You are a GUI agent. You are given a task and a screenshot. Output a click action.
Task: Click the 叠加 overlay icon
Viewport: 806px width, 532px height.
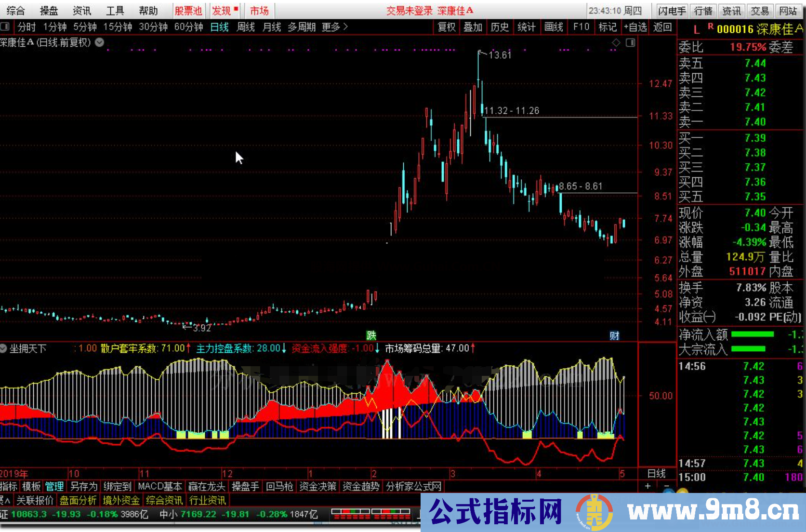(473, 27)
